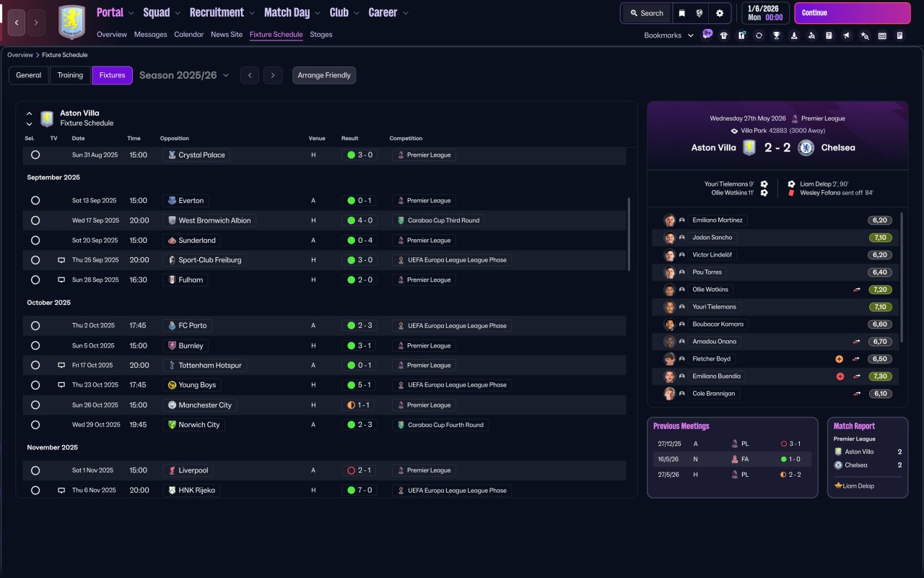Click the shirt icon in bookmarks bar

point(724,35)
